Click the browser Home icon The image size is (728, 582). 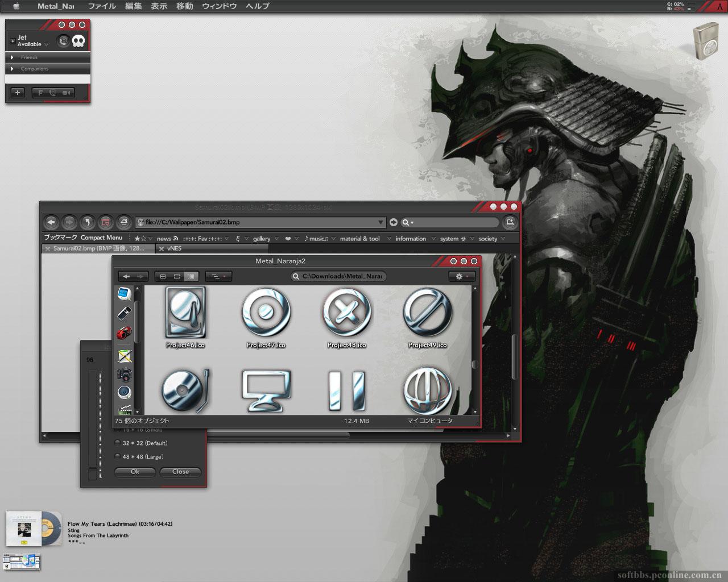[x=123, y=222]
